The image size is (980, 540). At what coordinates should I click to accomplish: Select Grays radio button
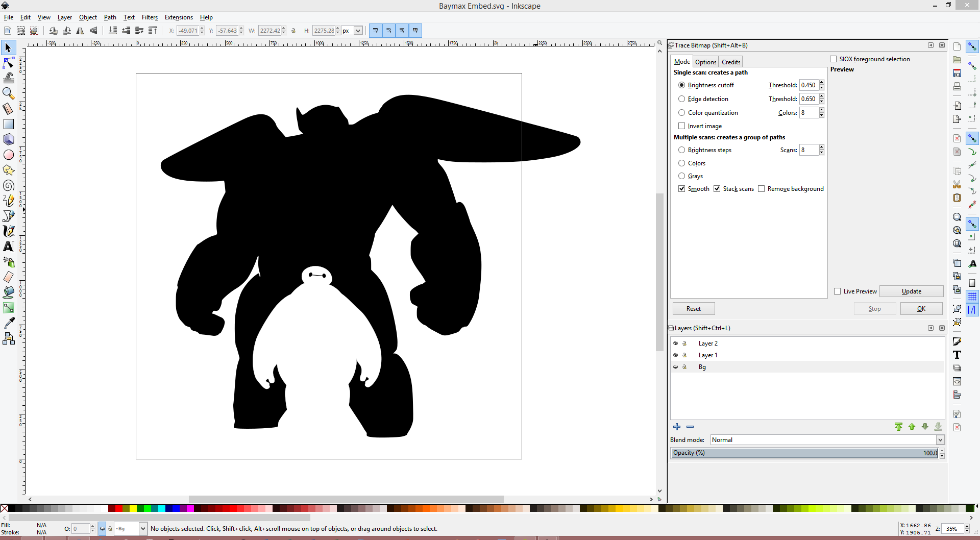(x=681, y=176)
